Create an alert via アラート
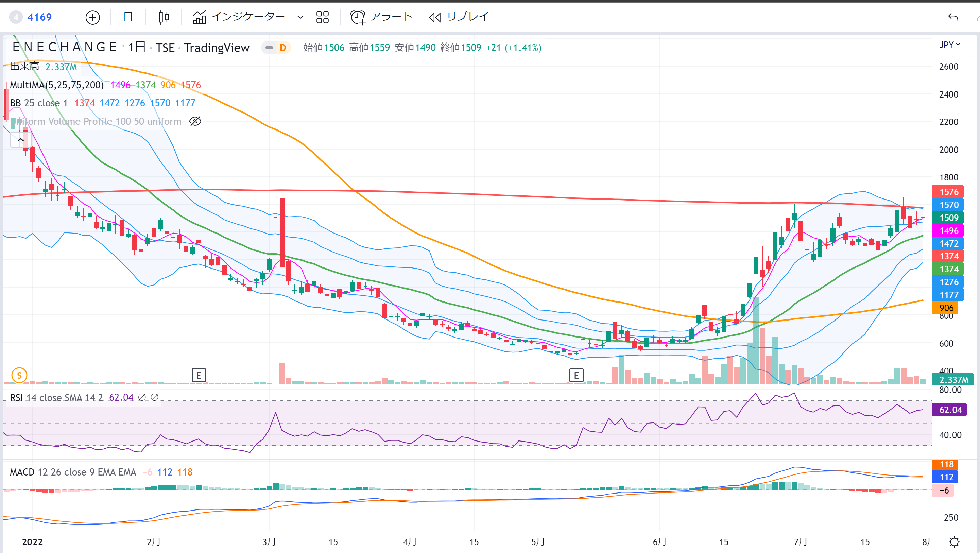Screen dimensions: 980x553 coord(381,17)
